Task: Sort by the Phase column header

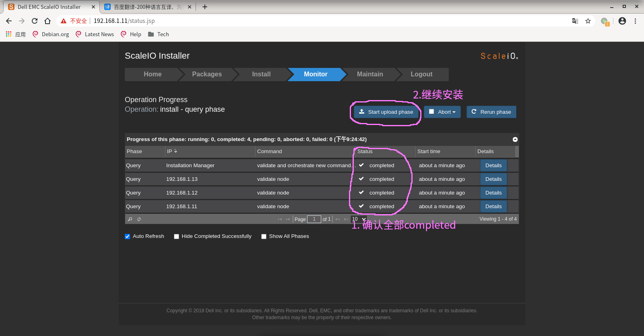Action: pyautogui.click(x=145, y=152)
